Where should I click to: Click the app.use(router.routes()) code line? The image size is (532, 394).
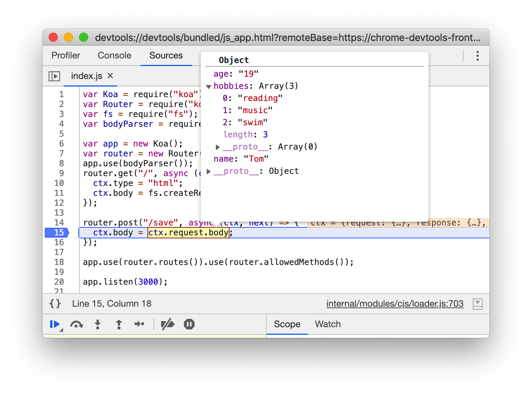point(218,262)
